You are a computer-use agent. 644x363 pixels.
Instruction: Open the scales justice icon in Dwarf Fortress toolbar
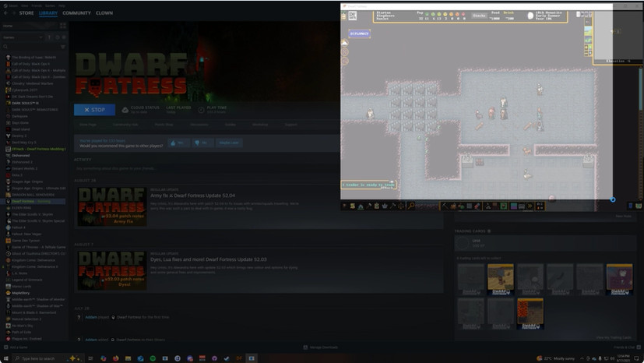click(x=400, y=206)
